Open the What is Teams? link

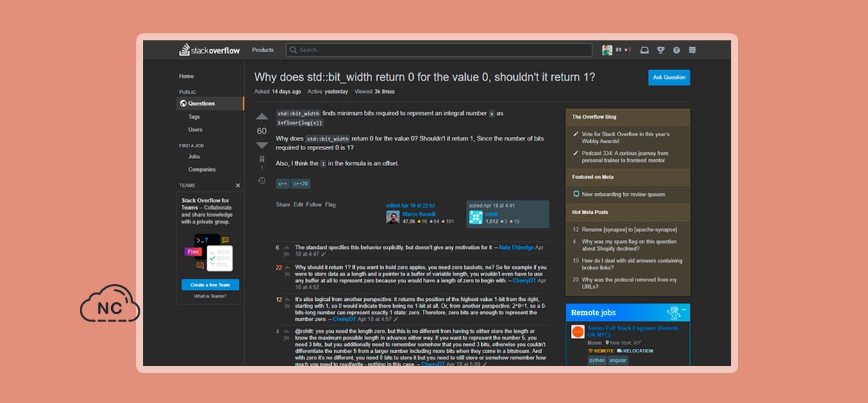[210, 297]
